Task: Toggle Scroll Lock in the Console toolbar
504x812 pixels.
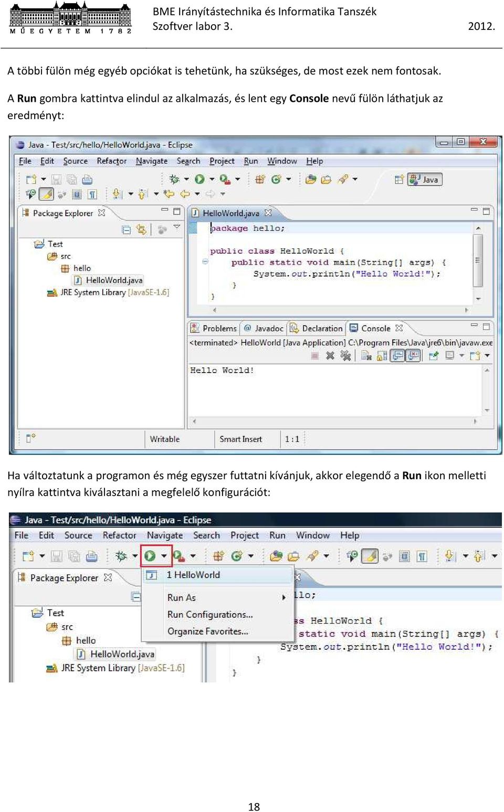Action: 382,356
